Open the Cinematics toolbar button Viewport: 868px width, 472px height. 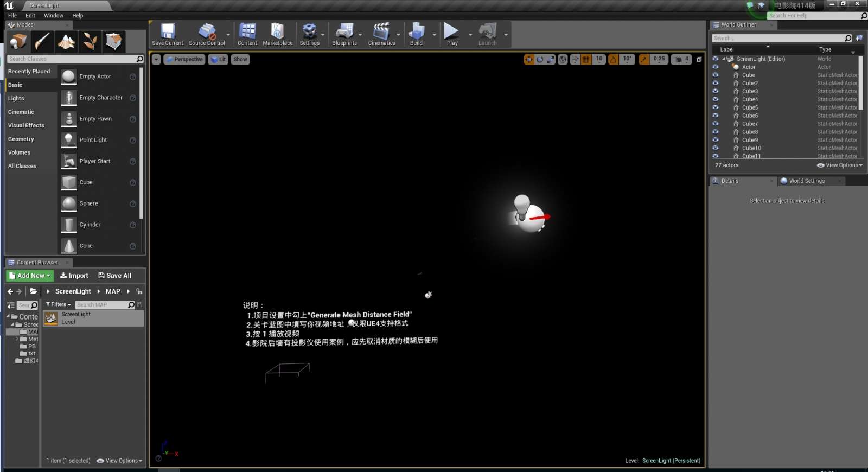[x=381, y=35]
